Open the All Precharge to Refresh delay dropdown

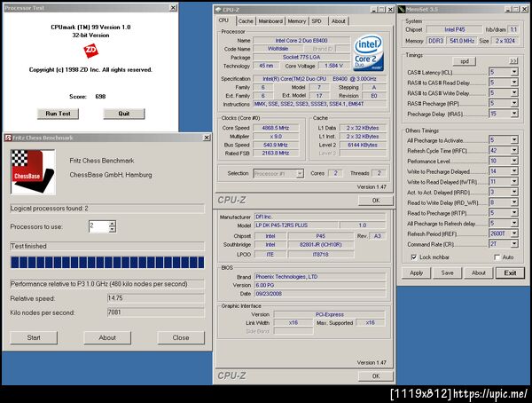[514, 223]
